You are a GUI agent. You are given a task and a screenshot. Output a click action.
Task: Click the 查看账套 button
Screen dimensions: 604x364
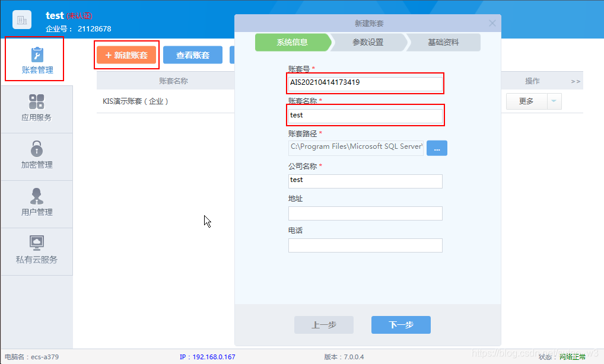pyautogui.click(x=193, y=55)
